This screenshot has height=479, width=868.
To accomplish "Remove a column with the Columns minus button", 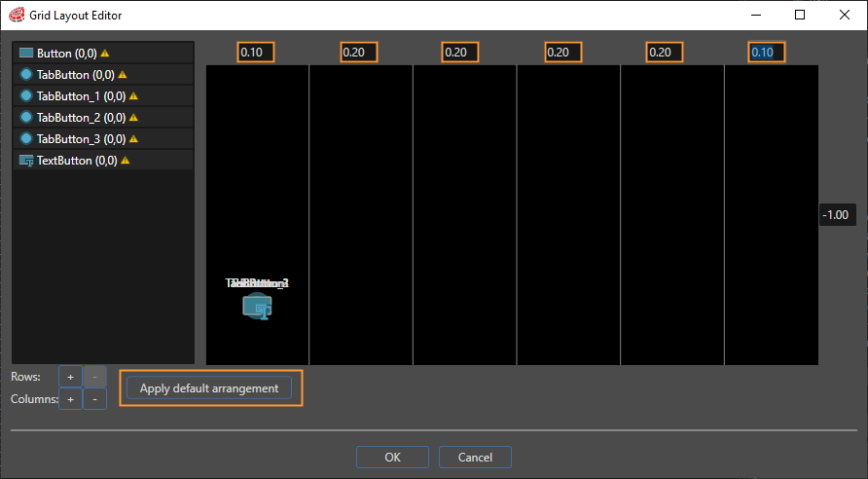I will click(x=94, y=399).
